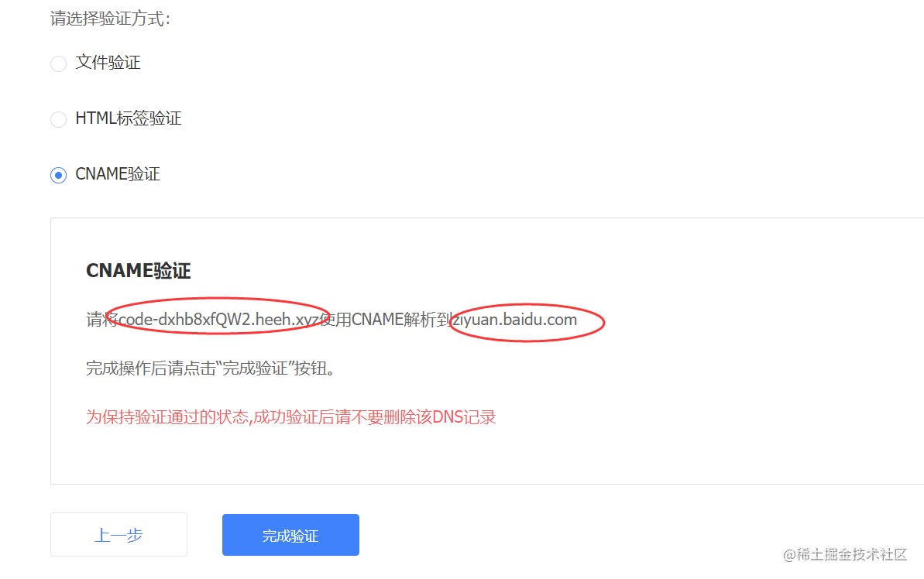
Task: Click the 使用CNAME解析到 text between domains
Action: coord(386,320)
